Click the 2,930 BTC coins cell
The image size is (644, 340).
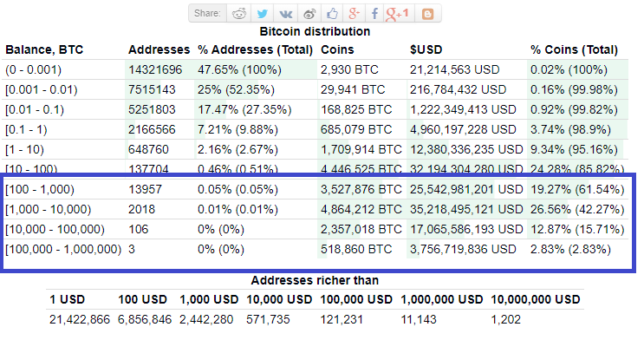point(349,70)
